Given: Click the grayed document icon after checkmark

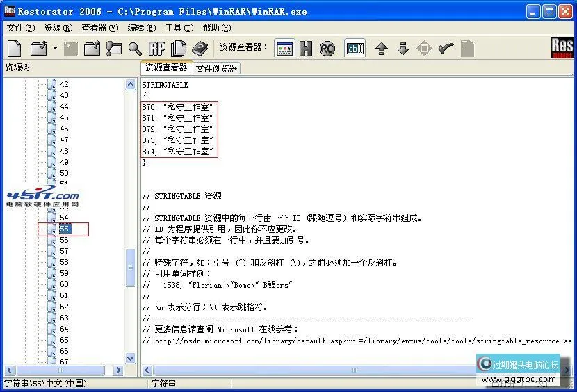Looking at the screenshot, I should pos(467,48).
